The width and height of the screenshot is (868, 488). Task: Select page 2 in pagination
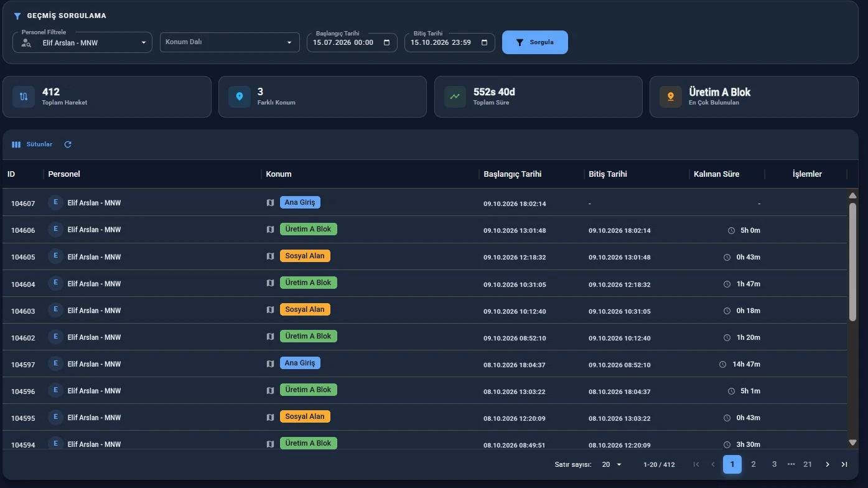pyautogui.click(x=754, y=464)
